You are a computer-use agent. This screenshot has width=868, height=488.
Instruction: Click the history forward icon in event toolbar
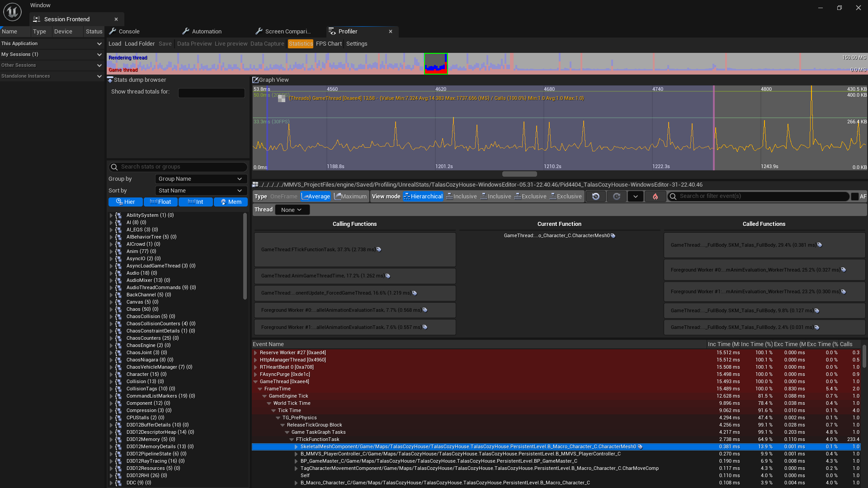point(616,196)
